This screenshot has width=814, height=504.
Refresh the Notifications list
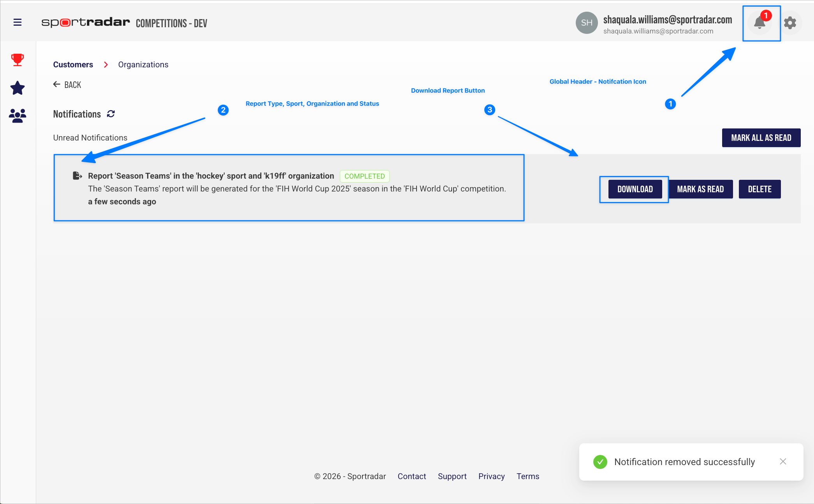pos(111,114)
